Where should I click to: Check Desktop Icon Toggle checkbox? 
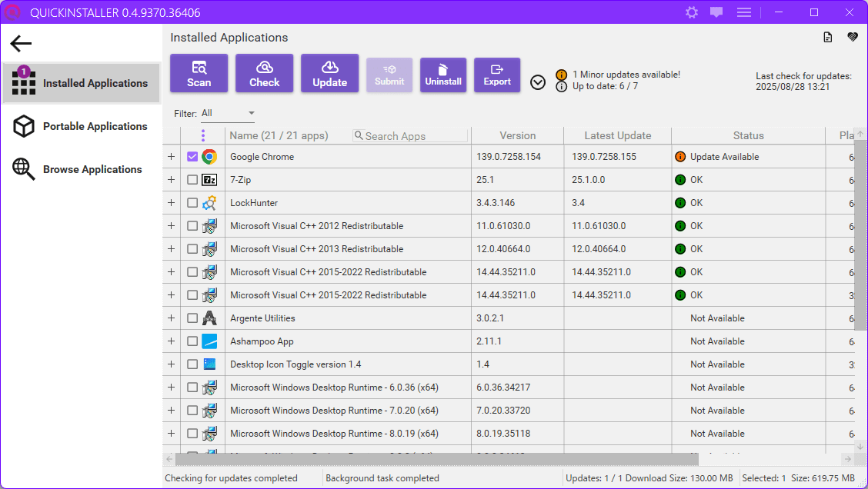(x=192, y=364)
